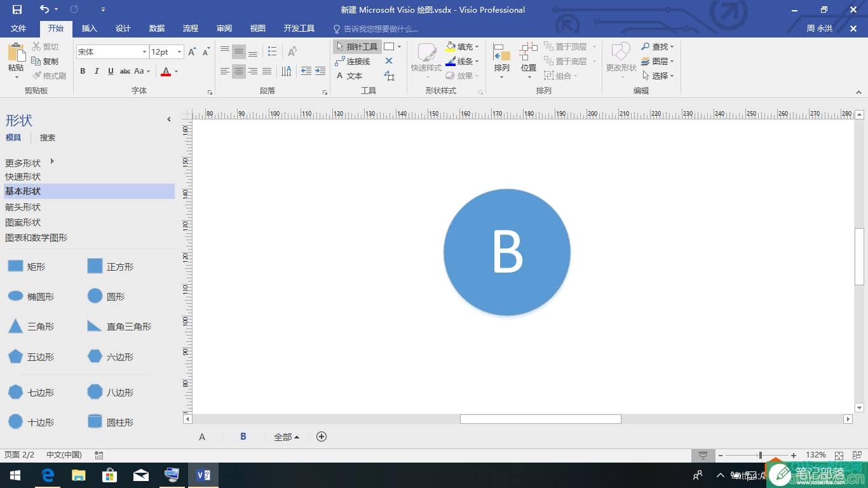868x488 pixels.
Task: Switch to the Insert (插入) tab
Action: 90,29
